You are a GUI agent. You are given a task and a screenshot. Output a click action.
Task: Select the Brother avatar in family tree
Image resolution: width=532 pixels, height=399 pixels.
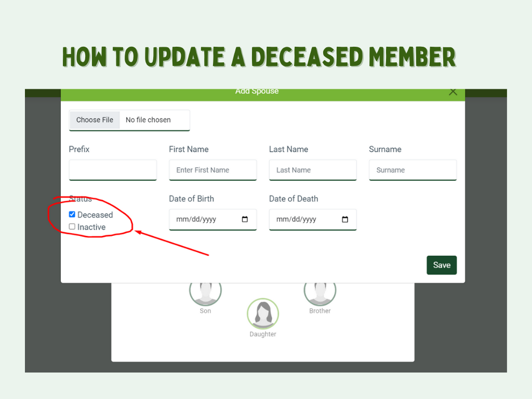320,292
